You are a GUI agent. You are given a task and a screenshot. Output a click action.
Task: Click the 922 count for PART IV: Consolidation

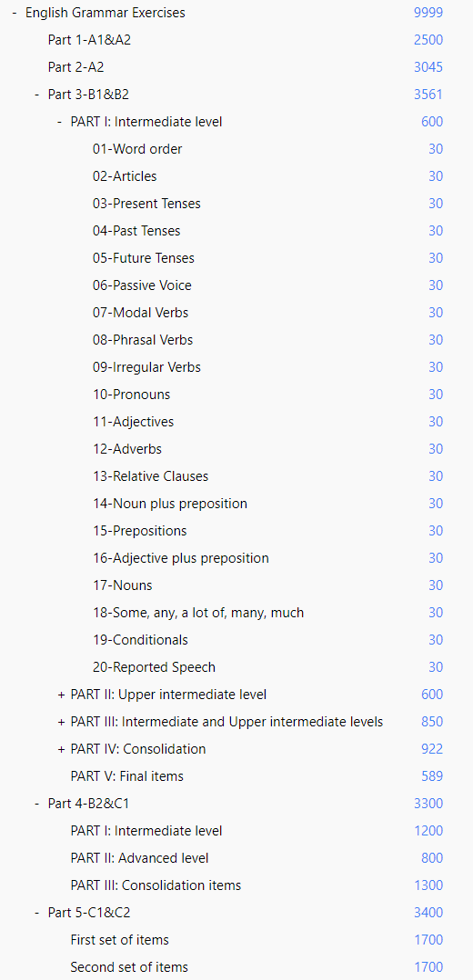(x=432, y=749)
